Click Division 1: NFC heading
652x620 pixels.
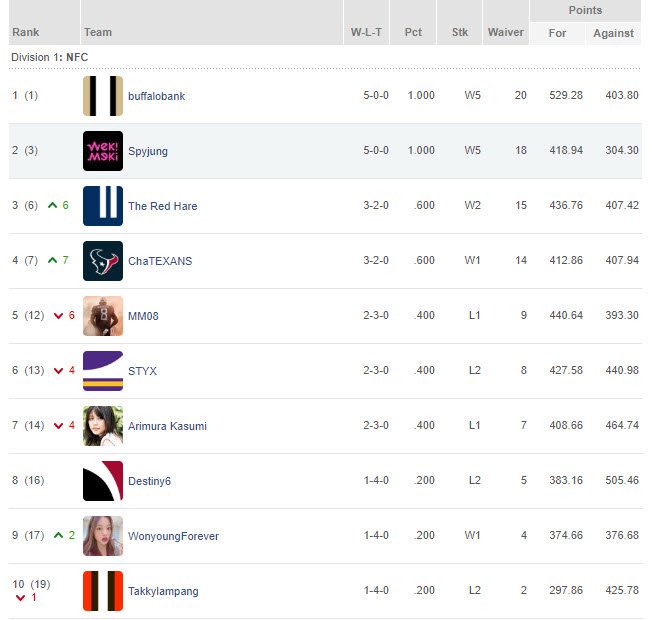pos(49,57)
